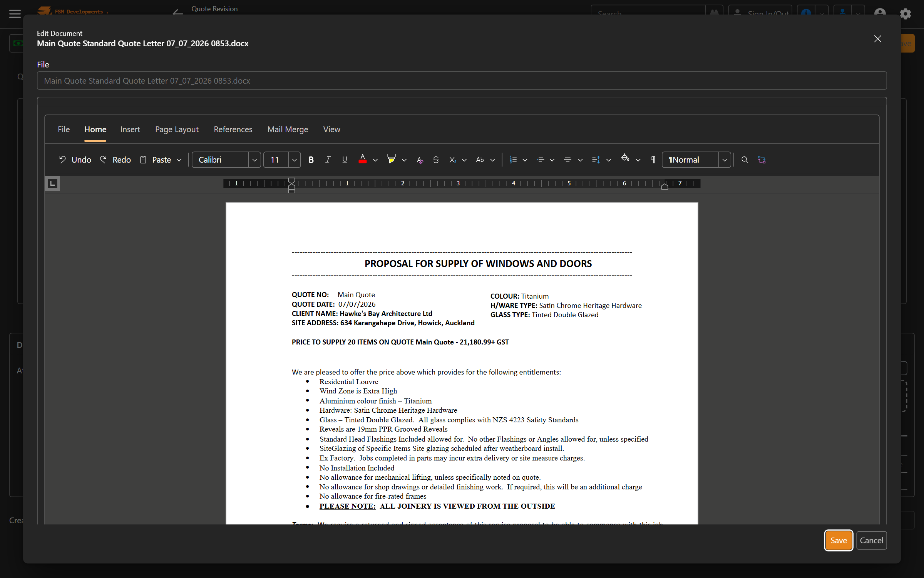Open the numbered list dropdown arrow

[x=525, y=160]
